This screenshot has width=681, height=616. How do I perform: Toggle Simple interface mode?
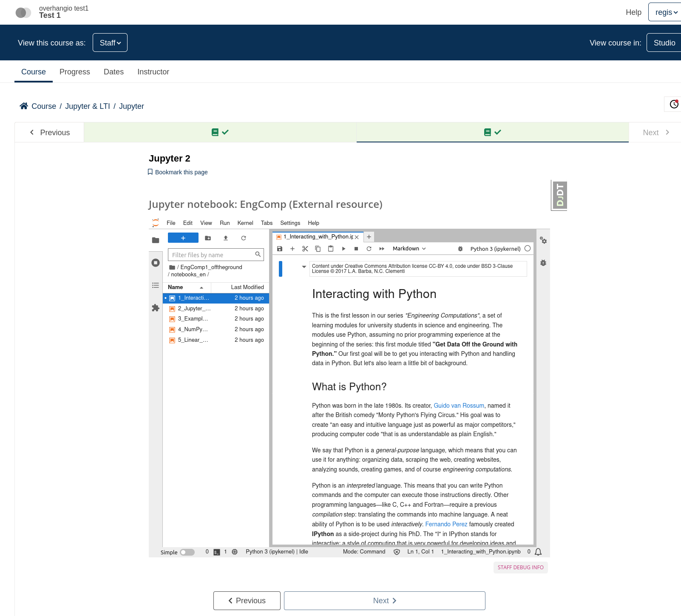(x=187, y=552)
